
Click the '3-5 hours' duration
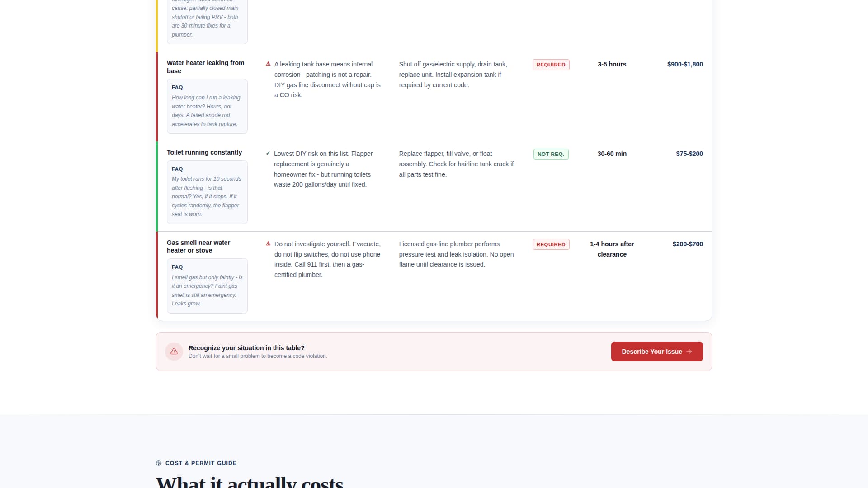(612, 64)
